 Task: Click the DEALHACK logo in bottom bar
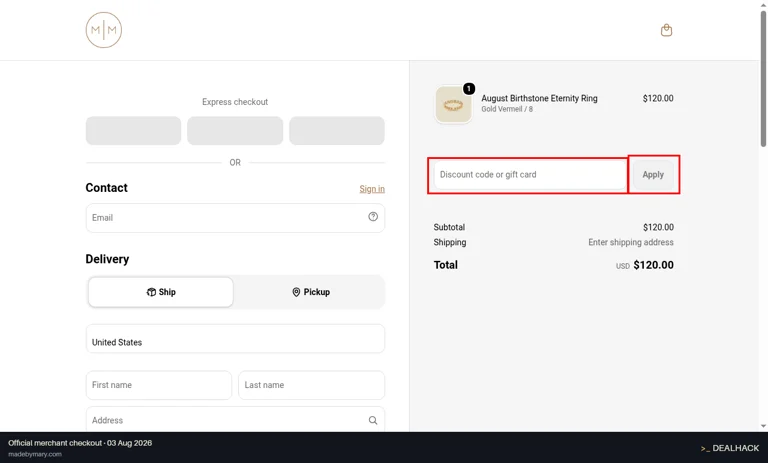tap(730, 448)
